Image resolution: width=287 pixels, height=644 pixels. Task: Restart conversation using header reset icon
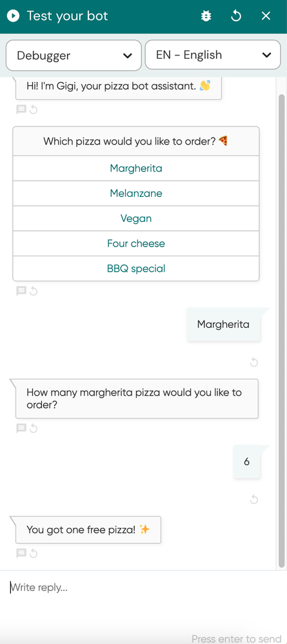tap(236, 16)
